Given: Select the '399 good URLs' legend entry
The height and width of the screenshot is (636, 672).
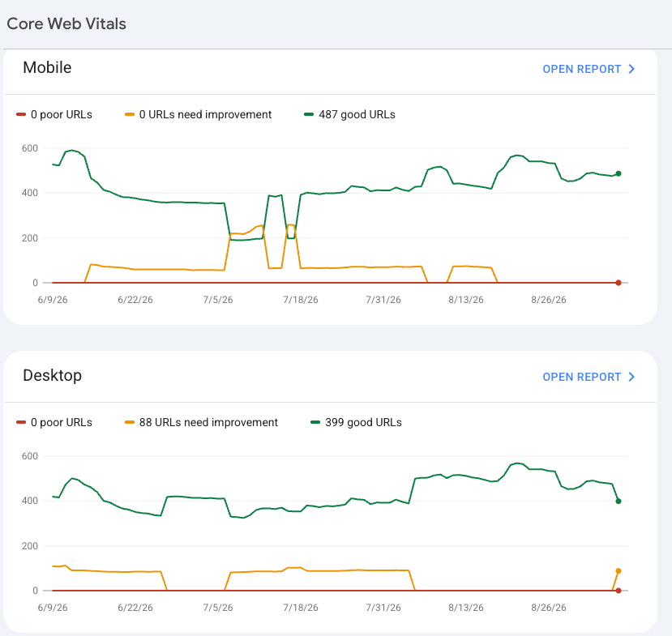Looking at the screenshot, I should [x=356, y=422].
